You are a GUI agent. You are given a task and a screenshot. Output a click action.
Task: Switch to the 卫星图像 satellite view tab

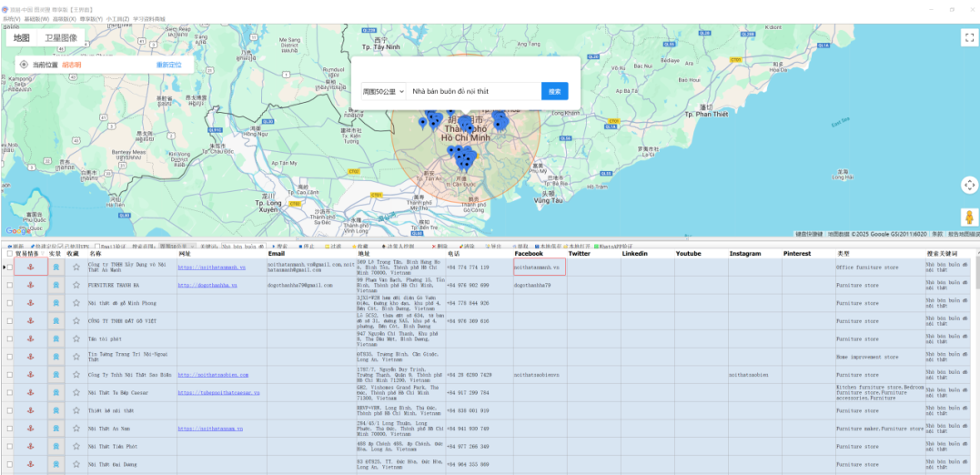coord(62,38)
